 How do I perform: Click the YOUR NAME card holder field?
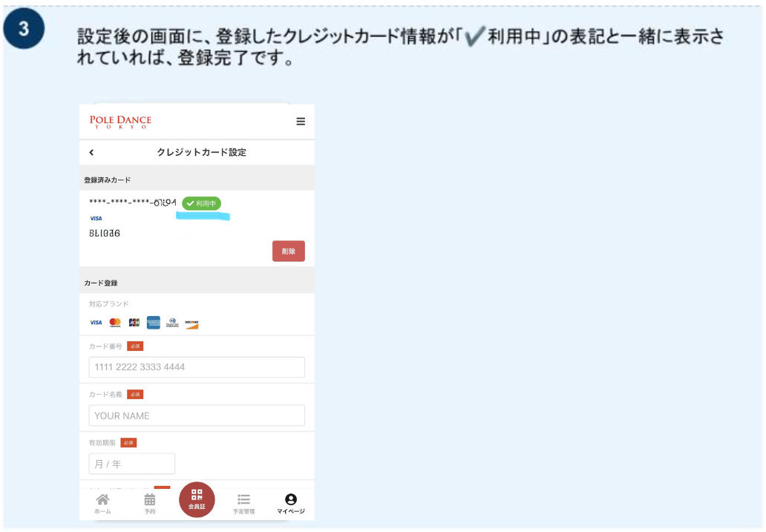pos(197,416)
